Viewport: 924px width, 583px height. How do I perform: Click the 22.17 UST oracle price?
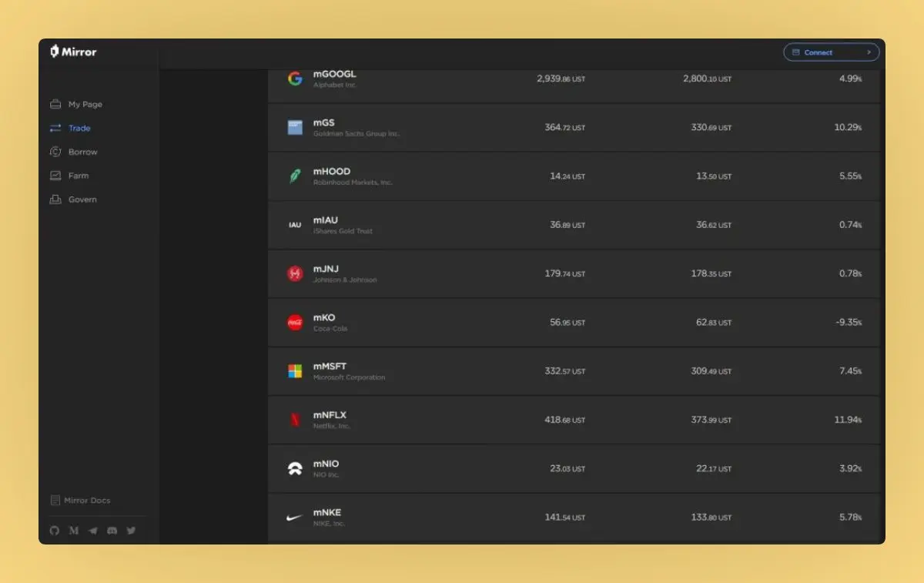(714, 469)
